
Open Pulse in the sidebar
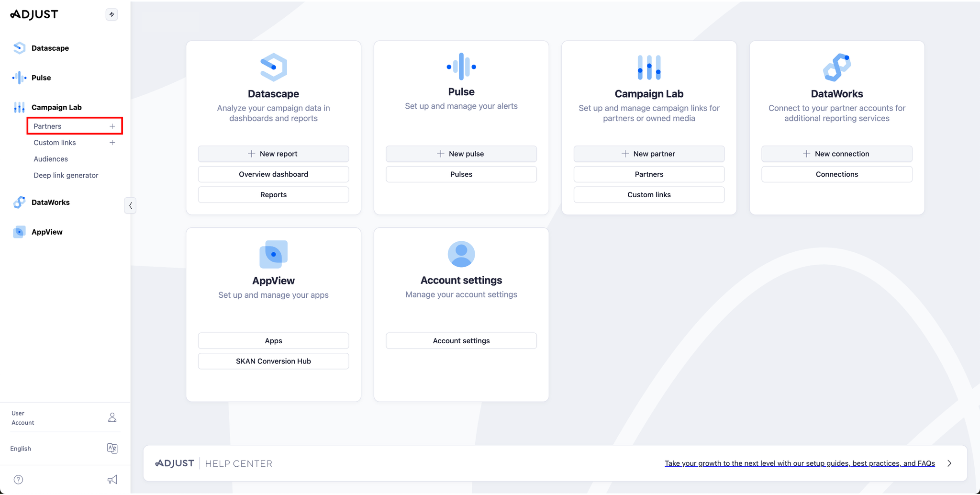click(41, 78)
